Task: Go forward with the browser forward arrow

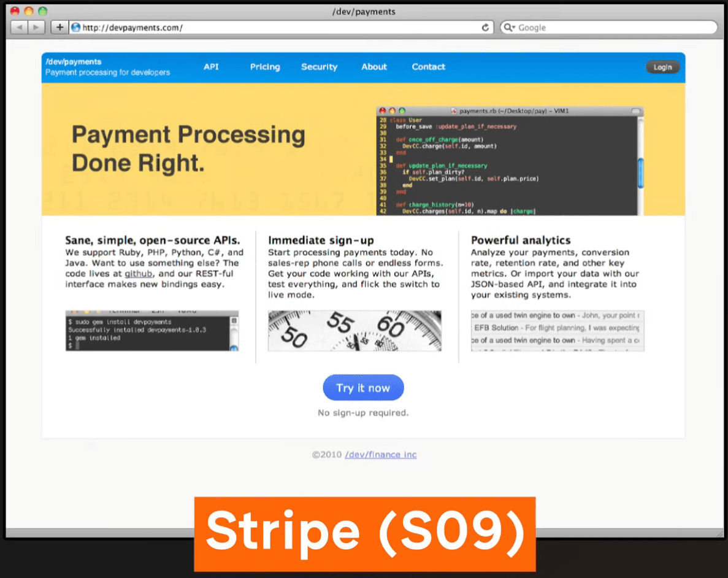Action: 36,28
